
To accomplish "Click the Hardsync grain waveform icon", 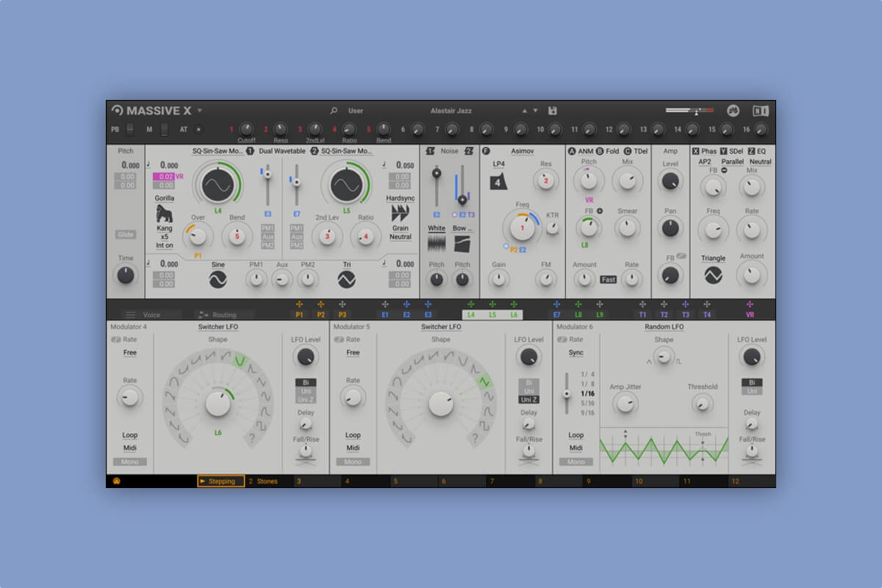I will (400, 213).
